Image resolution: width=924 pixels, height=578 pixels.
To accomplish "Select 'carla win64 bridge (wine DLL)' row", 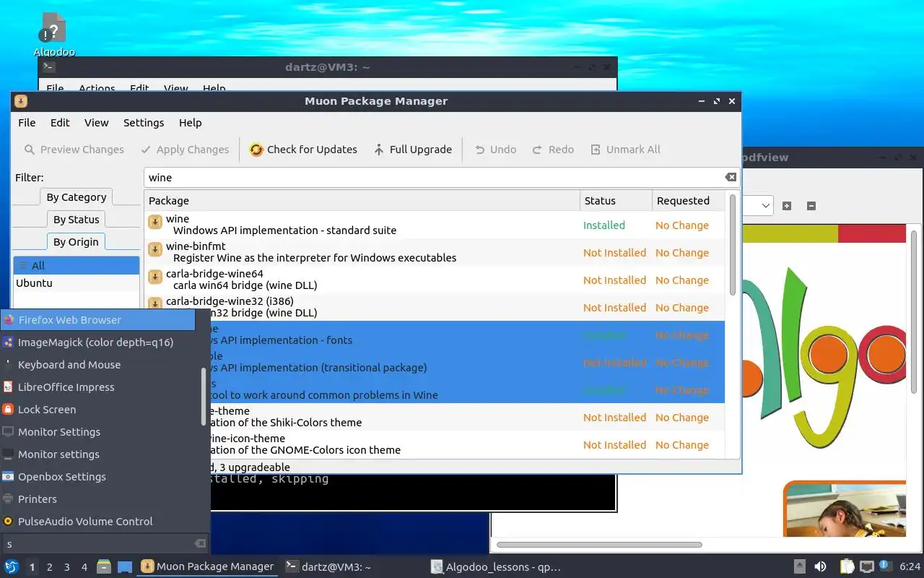I will [x=435, y=280].
